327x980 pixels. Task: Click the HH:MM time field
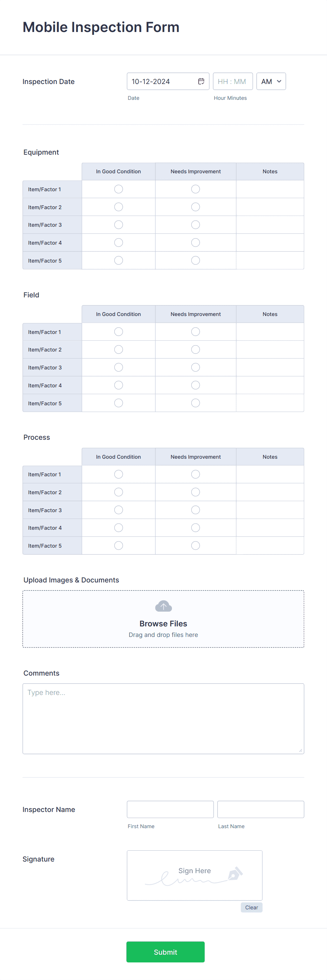point(233,81)
